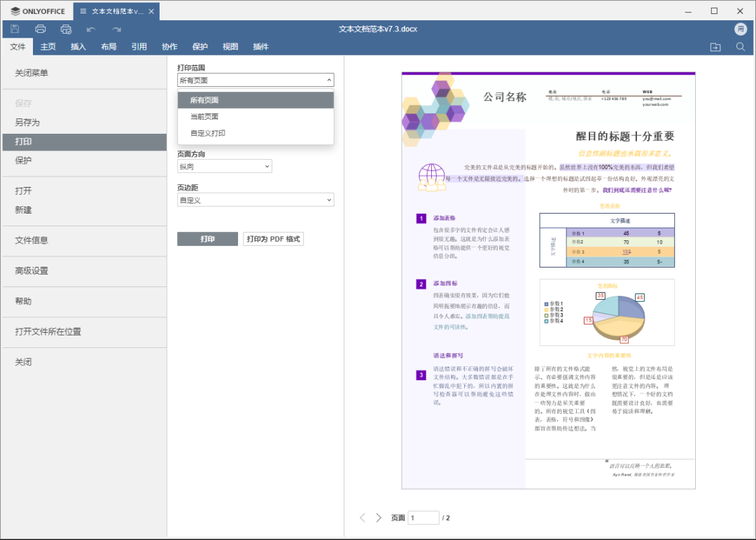Switch to the 插入 ribbon tab

[x=78, y=46]
